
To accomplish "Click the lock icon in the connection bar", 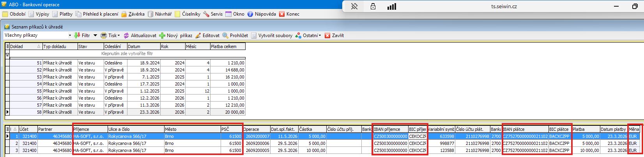I will click(373, 6).
